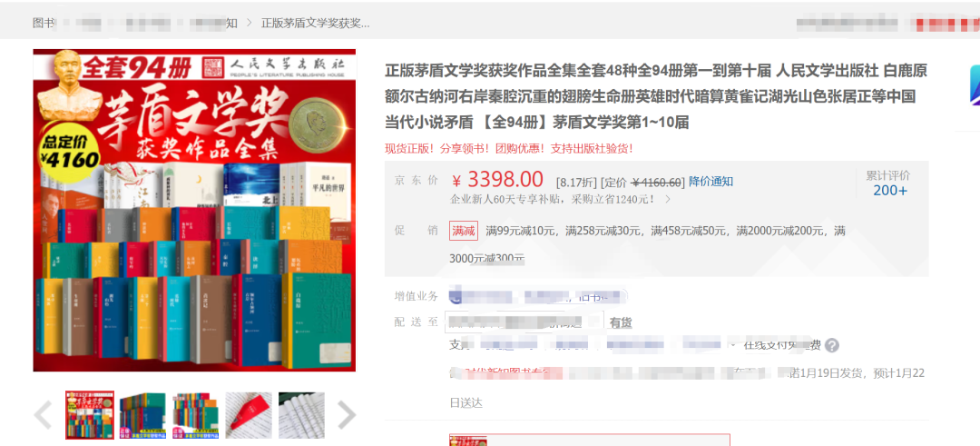Expand the 企业新人60天专享补贴 arrow
This screenshot has width=980, height=446.
[668, 200]
